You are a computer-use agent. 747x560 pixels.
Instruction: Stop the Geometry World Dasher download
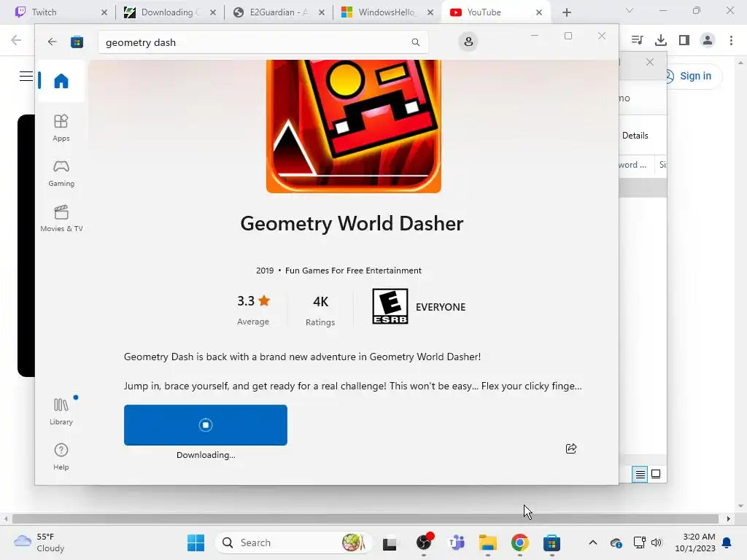205,425
